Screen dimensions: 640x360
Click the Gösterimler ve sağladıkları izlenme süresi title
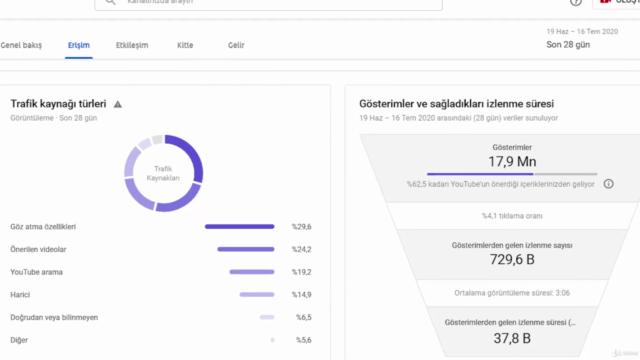(x=456, y=104)
